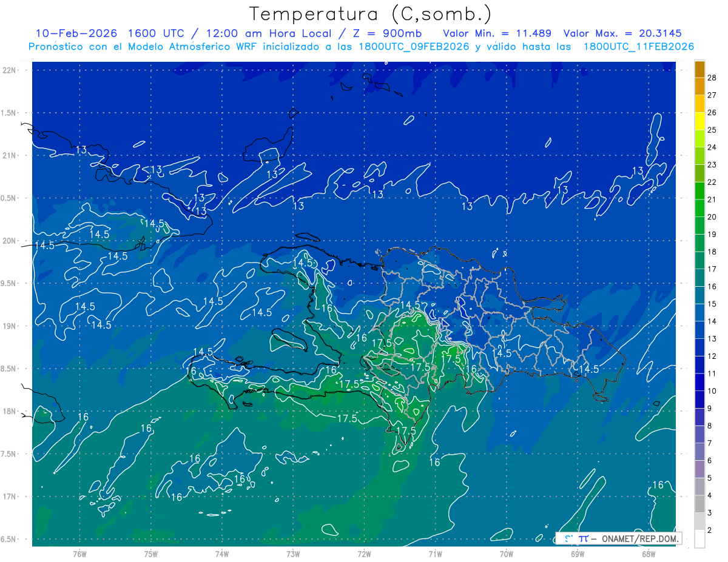Click the '8' value on the color legend
The width and height of the screenshot is (728, 562).
710,426
